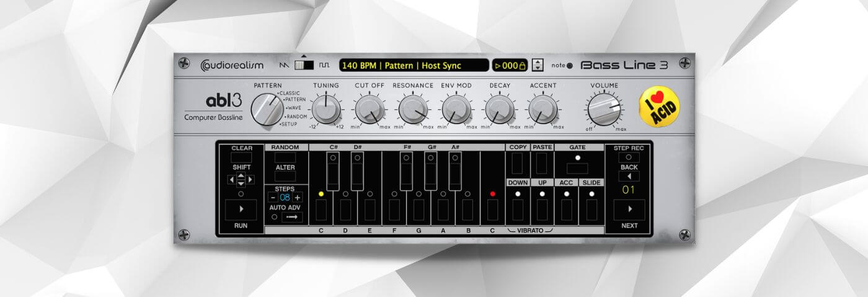The height and width of the screenshot is (297, 868).
Task: Click the Cut Off knob
Action: pos(370,109)
